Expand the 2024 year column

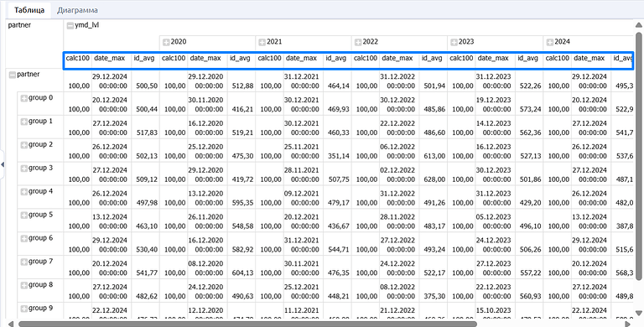coord(550,42)
